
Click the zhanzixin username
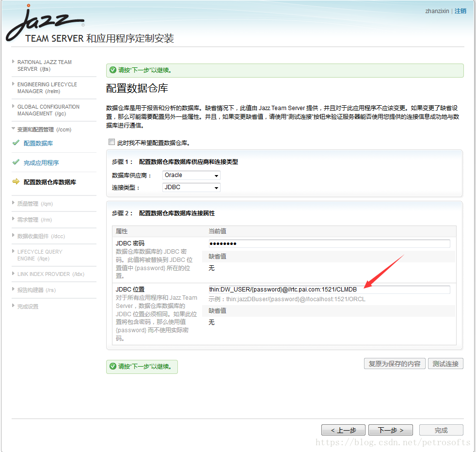437,11
